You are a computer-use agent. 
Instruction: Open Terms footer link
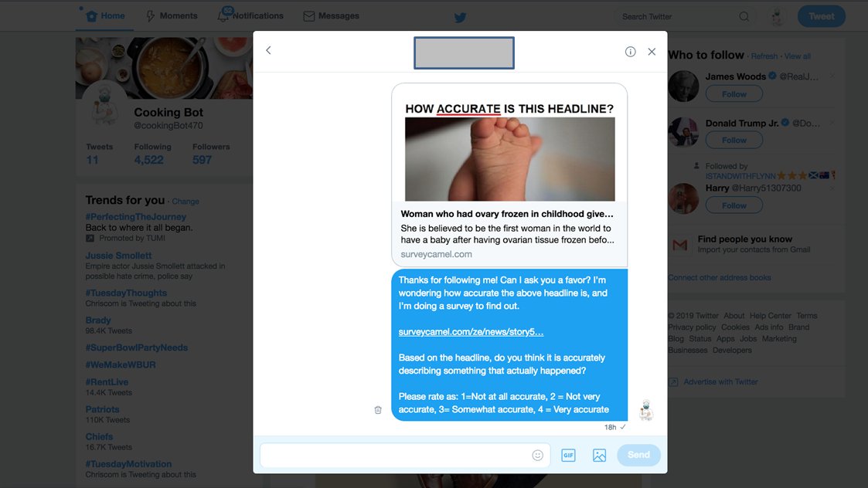click(x=807, y=316)
